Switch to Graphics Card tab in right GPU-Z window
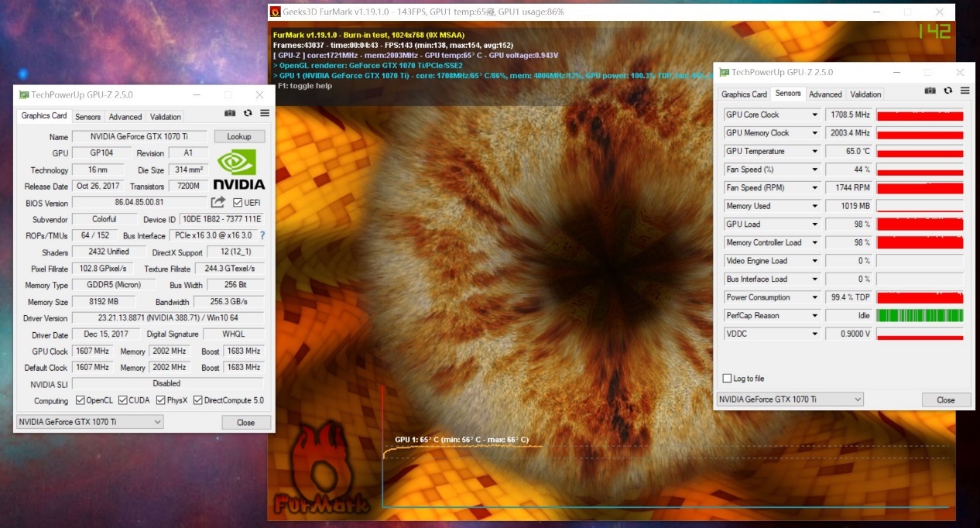The image size is (980, 528). 744,94
